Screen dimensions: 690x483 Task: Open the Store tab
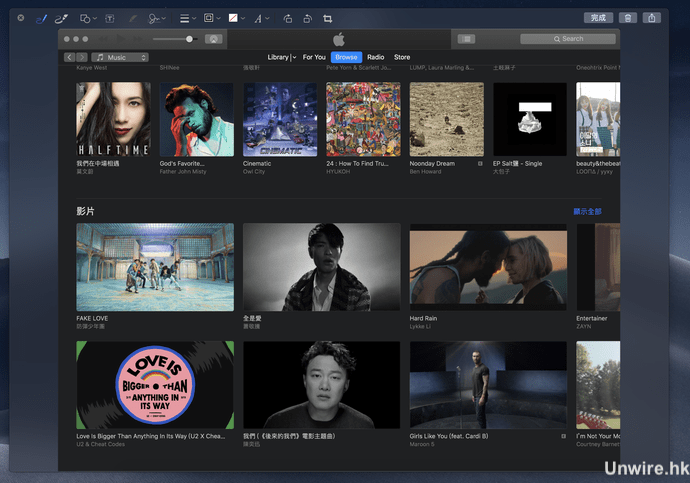tap(402, 57)
